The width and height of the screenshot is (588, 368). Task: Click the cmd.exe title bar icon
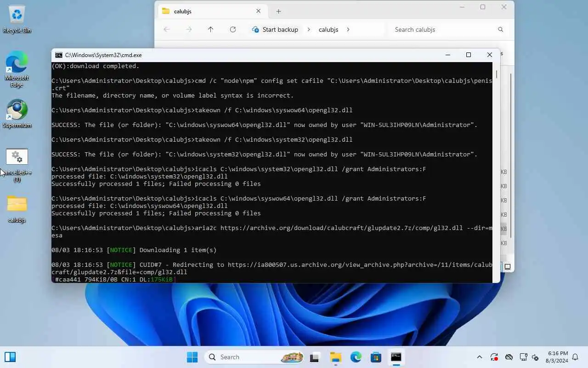coord(58,55)
